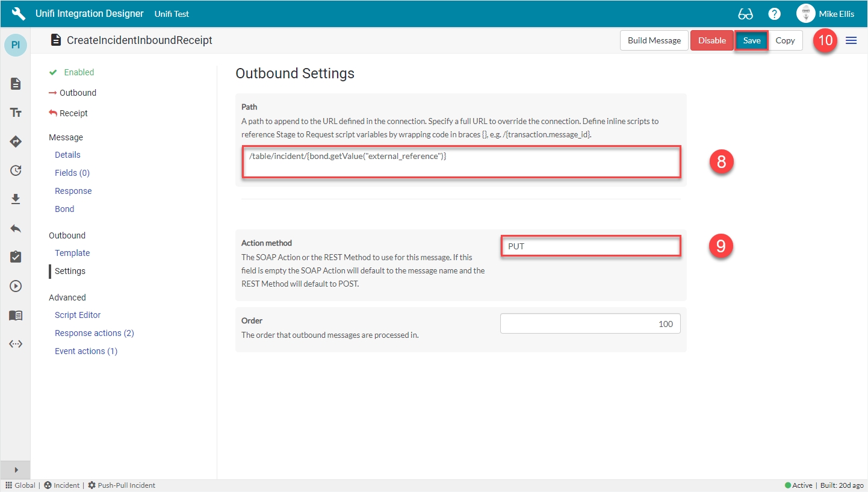Click the play circle sidebar icon
This screenshot has height=492, width=868.
tap(16, 286)
